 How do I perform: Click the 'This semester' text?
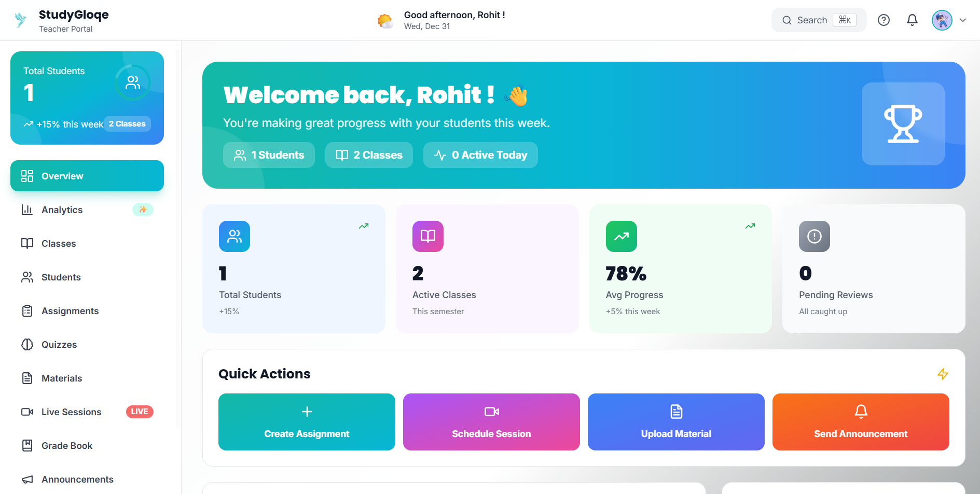(x=438, y=312)
